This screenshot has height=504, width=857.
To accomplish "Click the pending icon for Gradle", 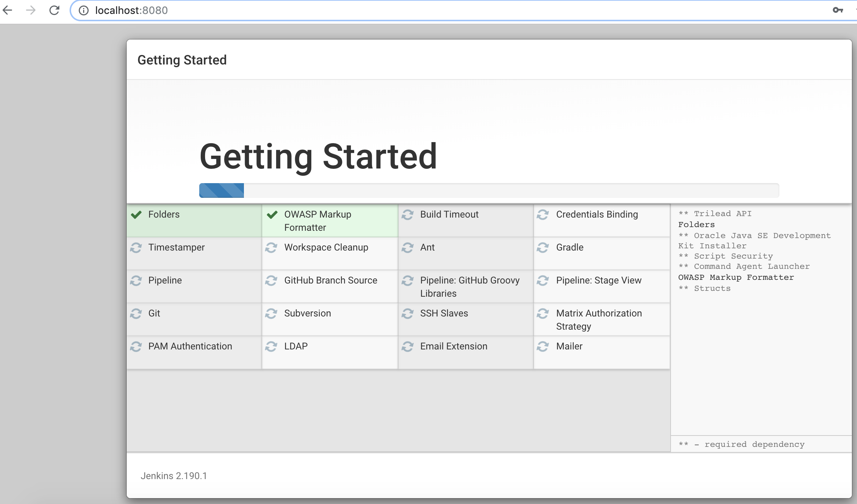I will tap(543, 248).
